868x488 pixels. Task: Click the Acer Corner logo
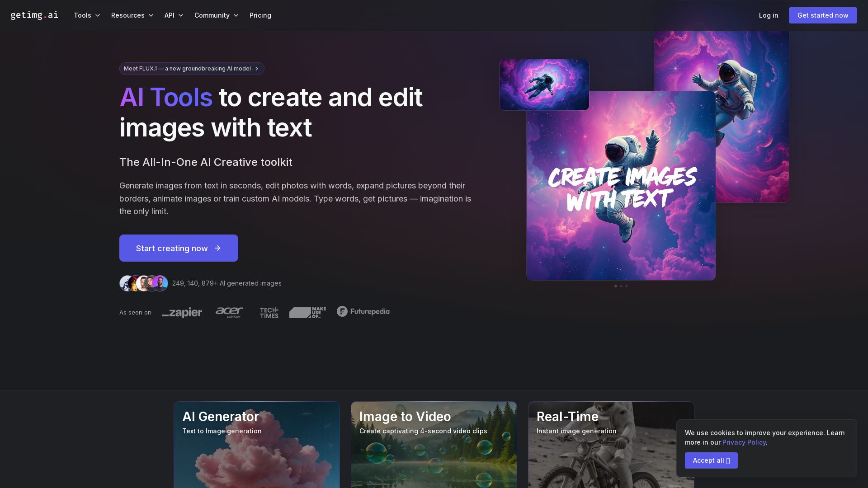tap(229, 312)
